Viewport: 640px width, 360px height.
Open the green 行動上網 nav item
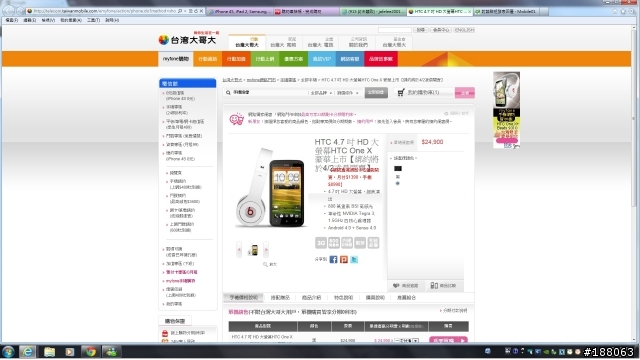click(265, 59)
